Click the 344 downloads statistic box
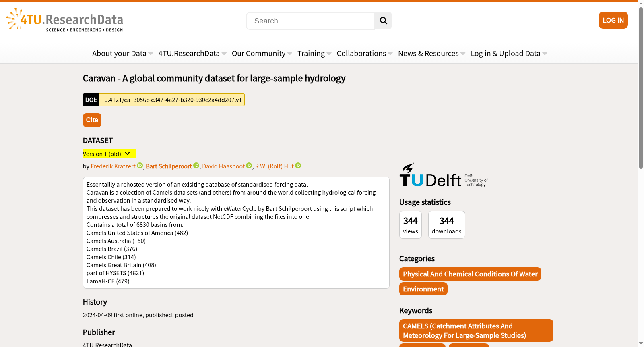Screen dimensions: 644x347 (447, 225)
